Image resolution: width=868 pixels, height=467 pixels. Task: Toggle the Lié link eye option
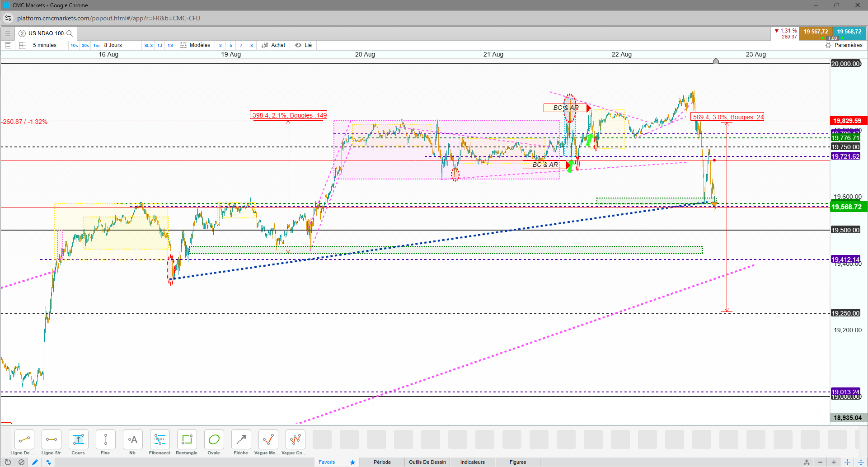[304, 45]
